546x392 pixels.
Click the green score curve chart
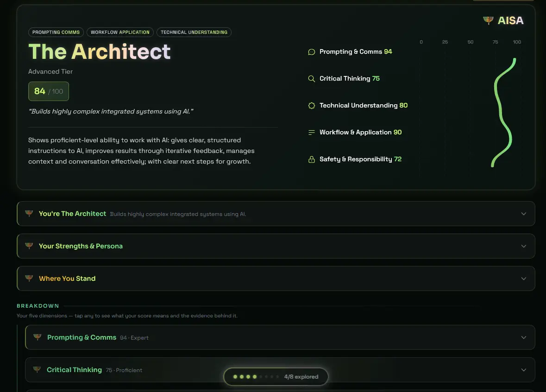pyautogui.click(x=503, y=113)
